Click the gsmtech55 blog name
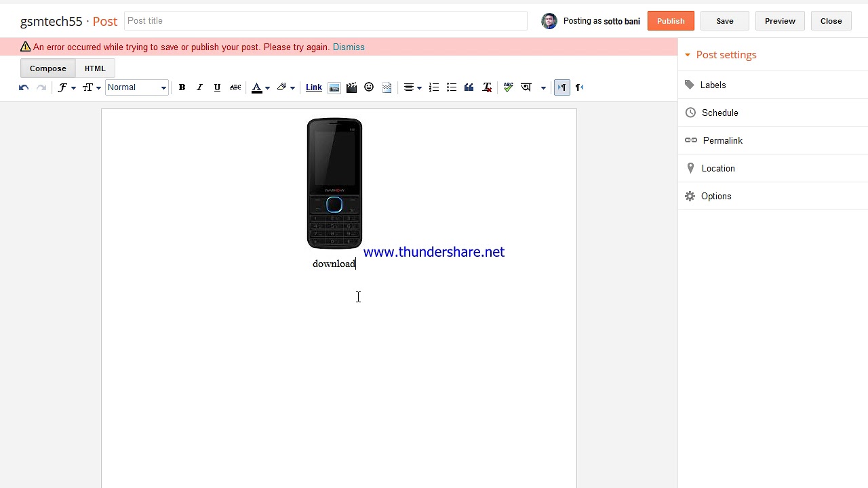Screen dimensions: 868x488 [x=52, y=22]
